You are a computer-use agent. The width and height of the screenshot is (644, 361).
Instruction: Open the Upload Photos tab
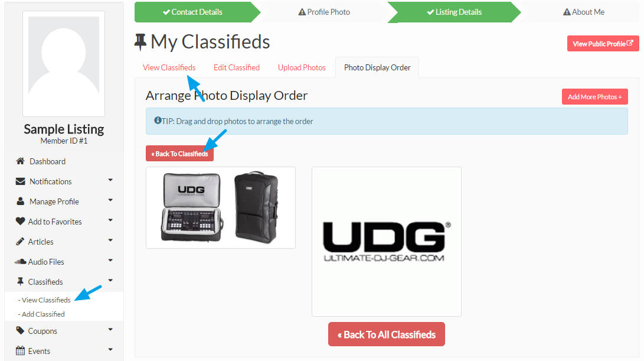pyautogui.click(x=302, y=67)
